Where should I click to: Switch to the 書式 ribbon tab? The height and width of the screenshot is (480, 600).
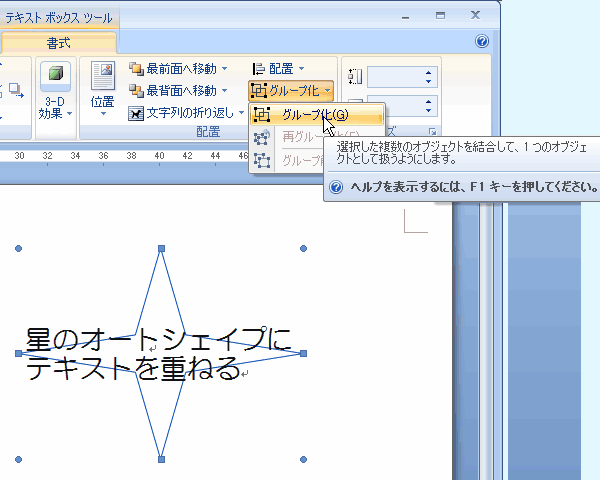pos(58,43)
